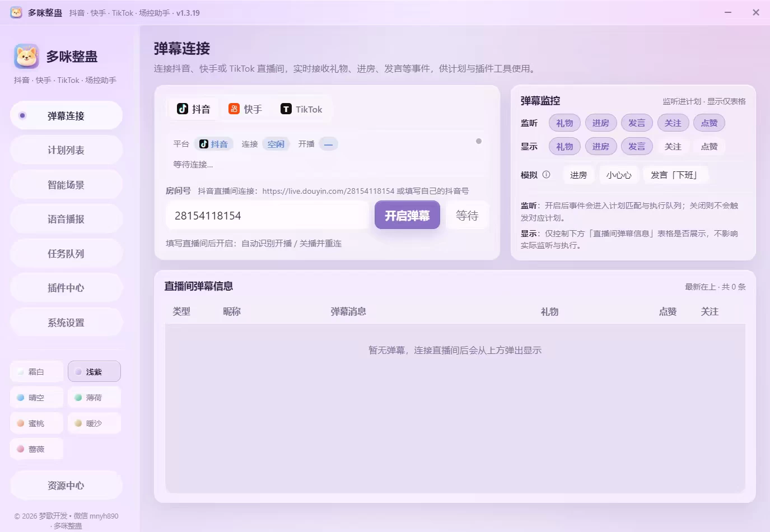Screen dimensions: 770x532
Task: Click the app logo icon in title bar
Action: pos(16,12)
